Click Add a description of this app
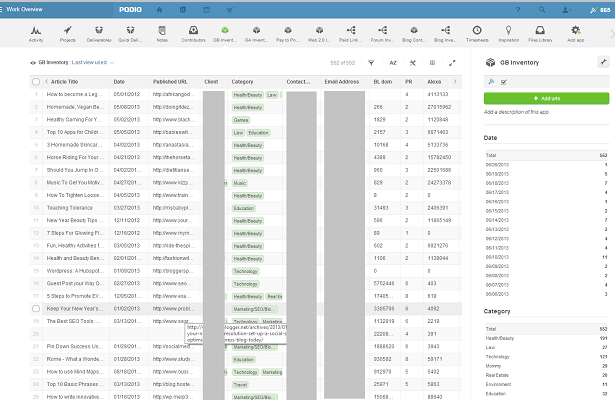615x400 pixels. 520,116
